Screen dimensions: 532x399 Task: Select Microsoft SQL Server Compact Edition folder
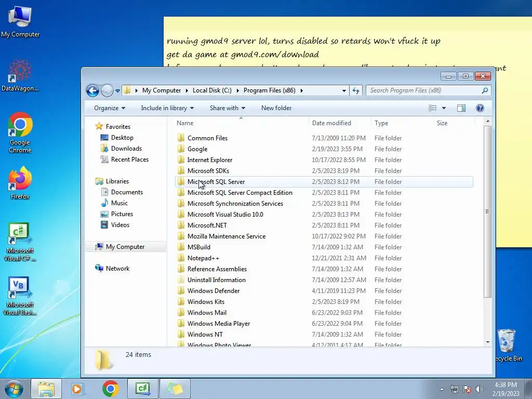tap(240, 192)
